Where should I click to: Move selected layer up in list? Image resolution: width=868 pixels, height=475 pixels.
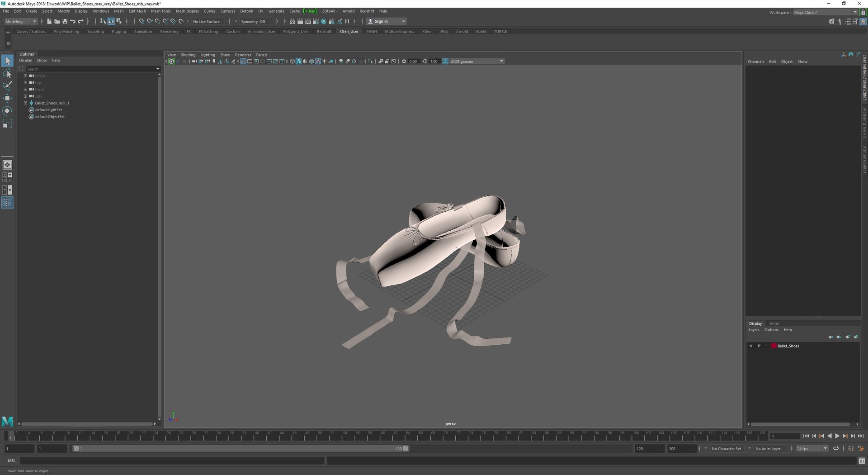coord(830,337)
